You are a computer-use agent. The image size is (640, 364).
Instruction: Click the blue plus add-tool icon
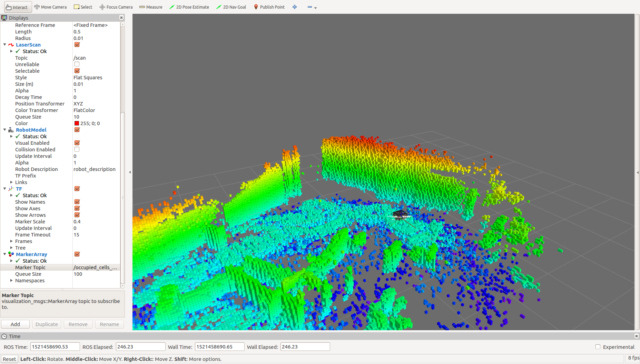pos(295,7)
